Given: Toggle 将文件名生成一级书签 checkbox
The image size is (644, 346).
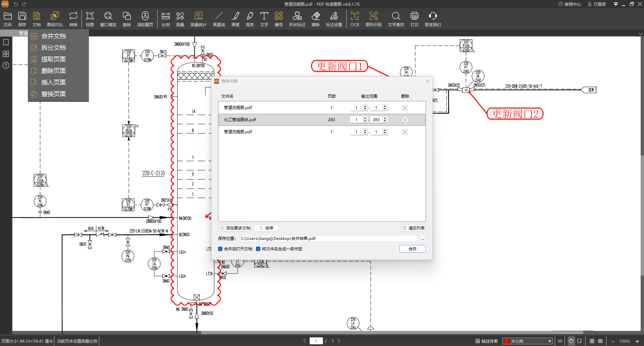Looking at the screenshot, I should tap(258, 249).
